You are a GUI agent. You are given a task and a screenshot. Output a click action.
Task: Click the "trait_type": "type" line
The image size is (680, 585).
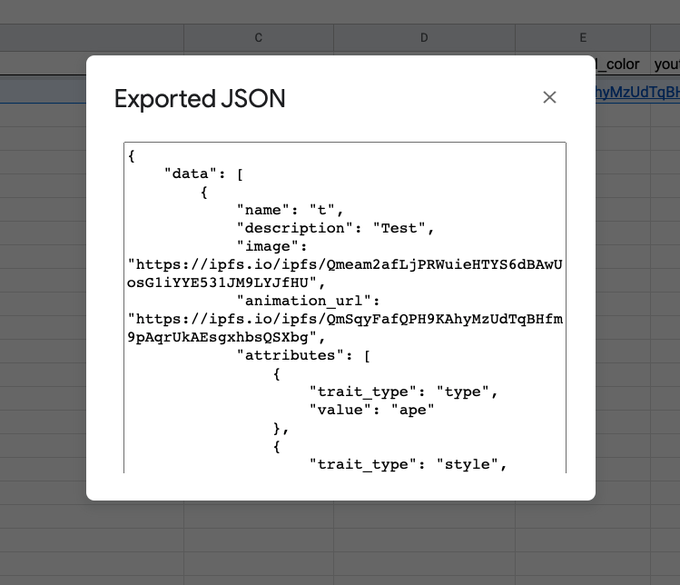pyautogui.click(x=403, y=392)
